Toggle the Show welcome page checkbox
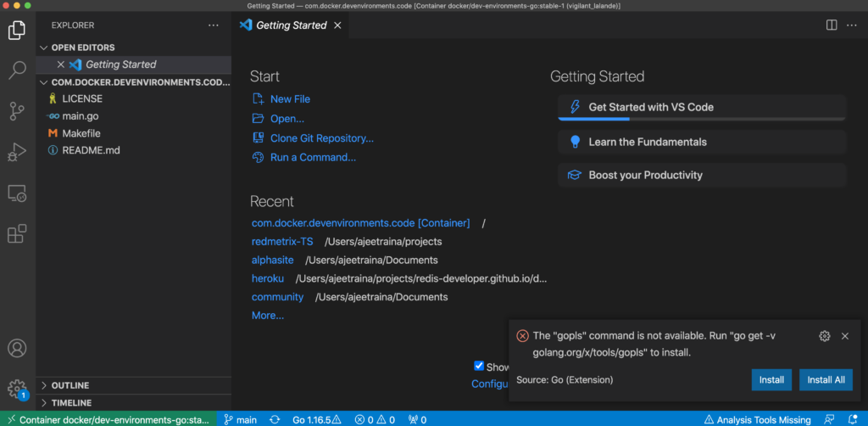This screenshot has height=426, width=868. pos(479,367)
